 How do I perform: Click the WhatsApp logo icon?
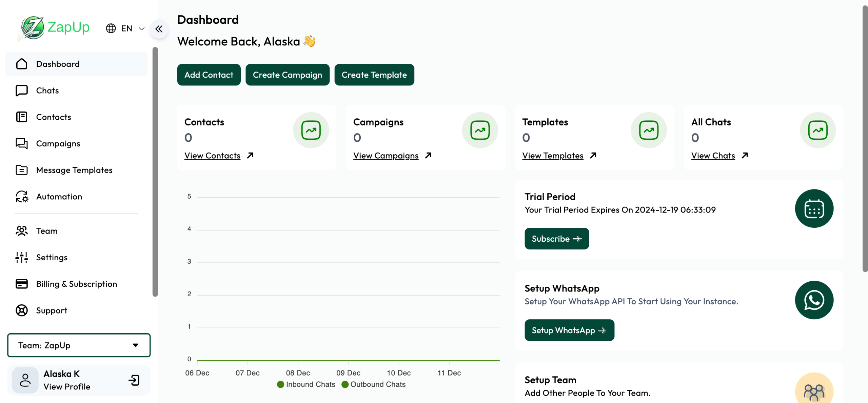click(814, 300)
